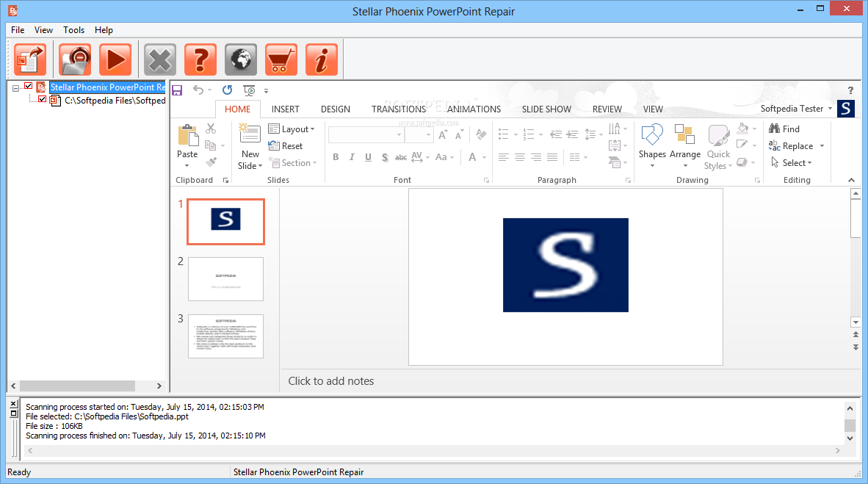Click the Redo circular arrow icon
The width and height of the screenshot is (868, 484).
tap(227, 90)
